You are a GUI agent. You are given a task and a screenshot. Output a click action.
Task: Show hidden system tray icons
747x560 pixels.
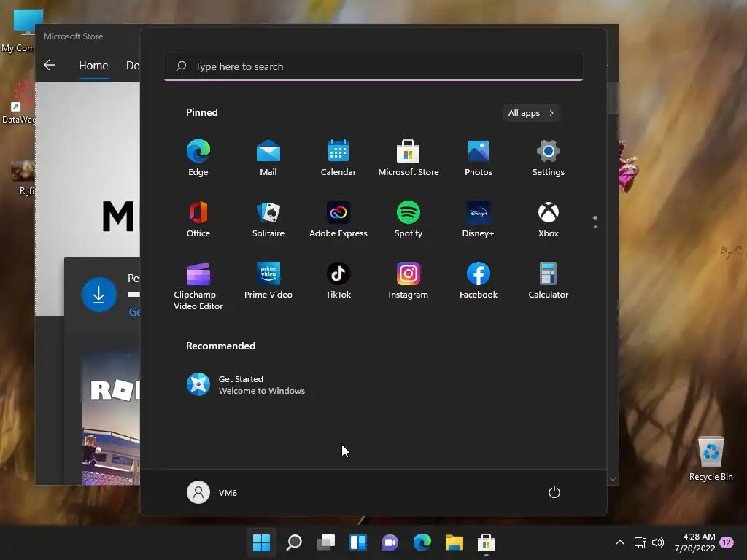pos(620,542)
